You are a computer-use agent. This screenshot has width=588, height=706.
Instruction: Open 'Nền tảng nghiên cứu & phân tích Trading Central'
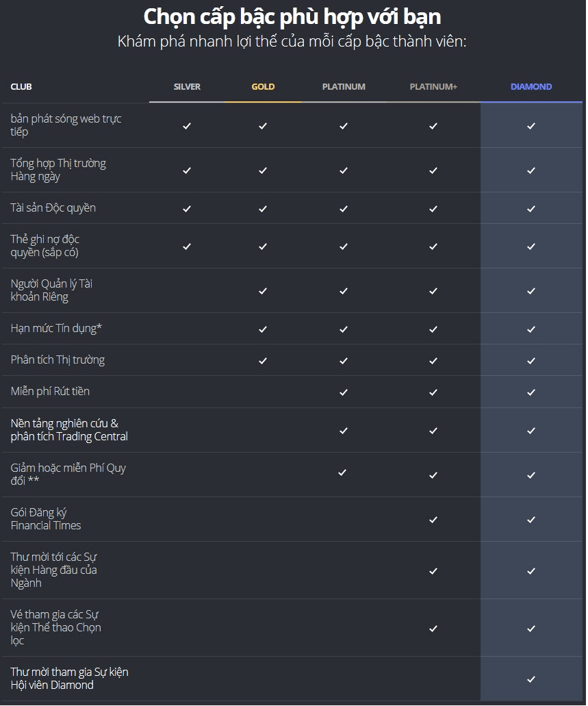(69, 430)
